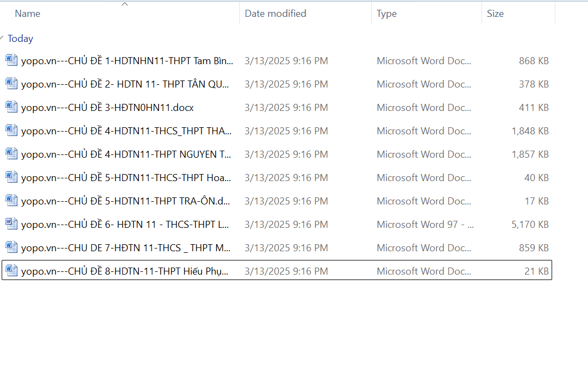Click Word 97 icon of CHỦ ĐỀ 6 file

[x=11, y=224]
